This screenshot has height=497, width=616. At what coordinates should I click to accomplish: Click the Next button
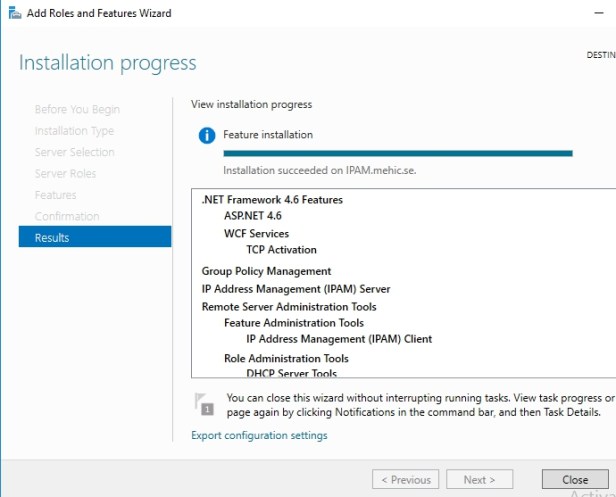(x=479, y=480)
